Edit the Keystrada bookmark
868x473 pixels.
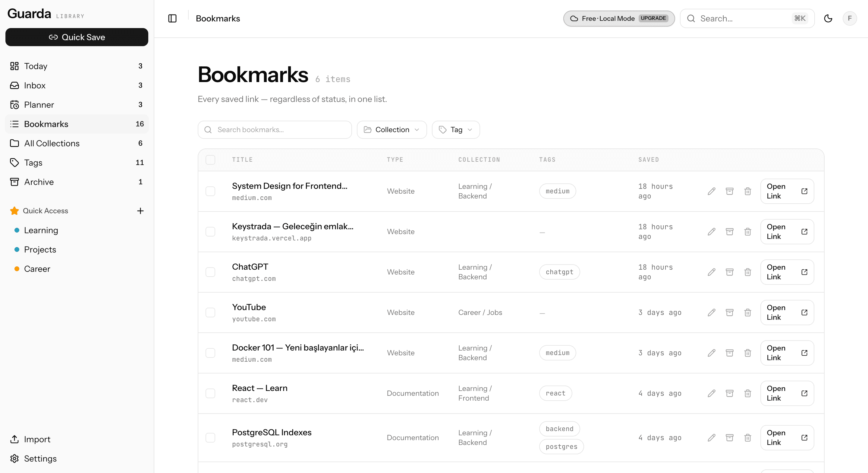[x=711, y=232]
